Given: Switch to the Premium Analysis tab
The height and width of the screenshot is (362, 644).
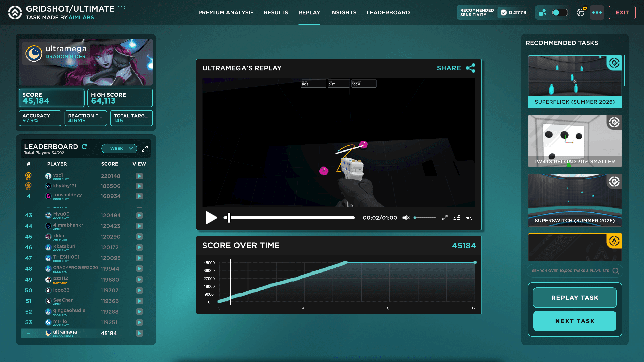Looking at the screenshot, I should [226, 13].
